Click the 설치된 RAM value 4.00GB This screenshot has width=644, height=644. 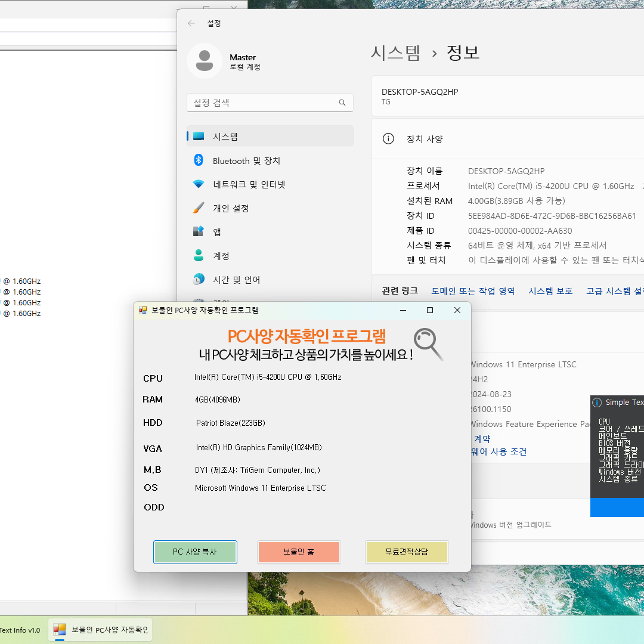tap(516, 201)
